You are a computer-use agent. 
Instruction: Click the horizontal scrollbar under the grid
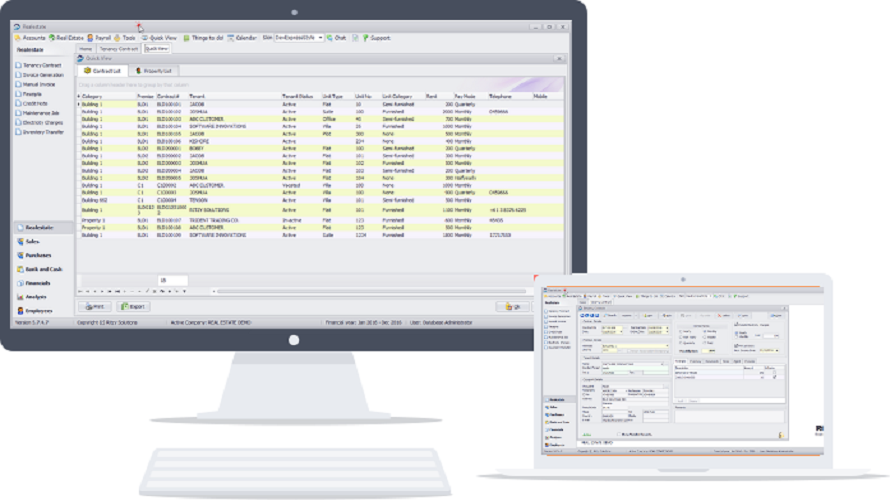pyautogui.click(x=370, y=291)
